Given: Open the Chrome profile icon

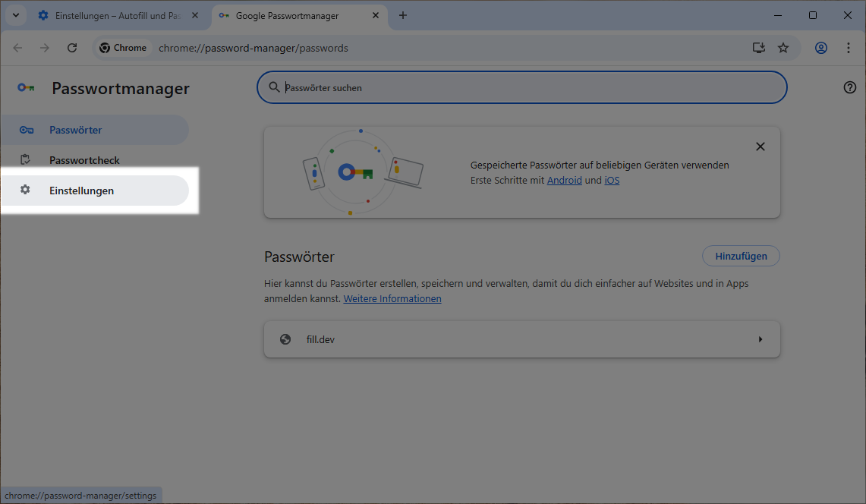Looking at the screenshot, I should [x=821, y=48].
